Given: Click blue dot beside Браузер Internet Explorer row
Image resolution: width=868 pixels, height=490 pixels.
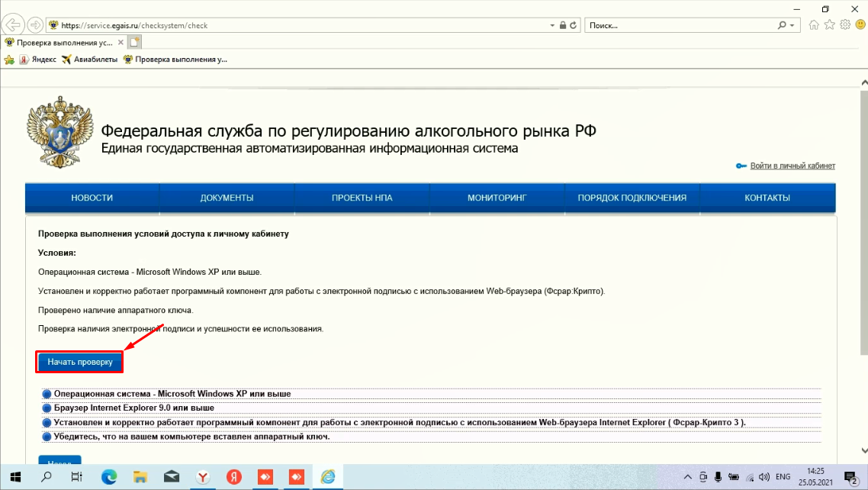Looking at the screenshot, I should (47, 408).
